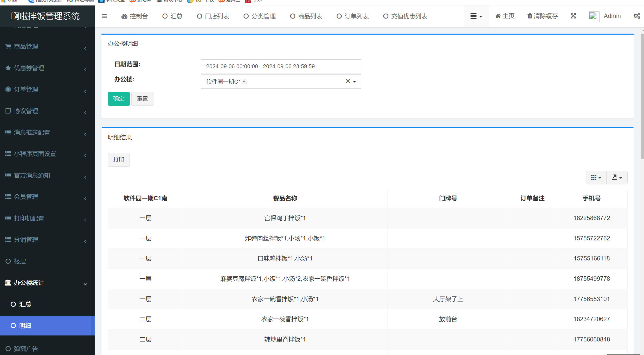Go to 主页 home link
644x355 pixels.
505,16
